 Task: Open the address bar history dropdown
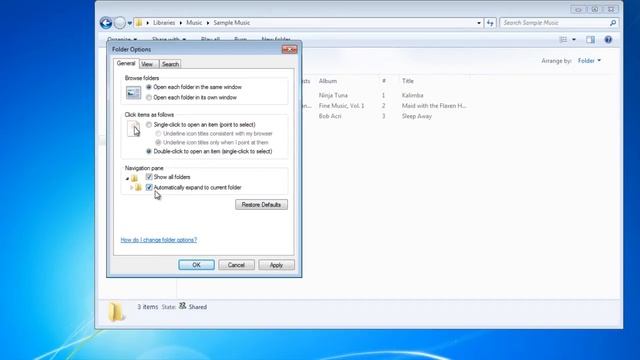[x=479, y=23]
